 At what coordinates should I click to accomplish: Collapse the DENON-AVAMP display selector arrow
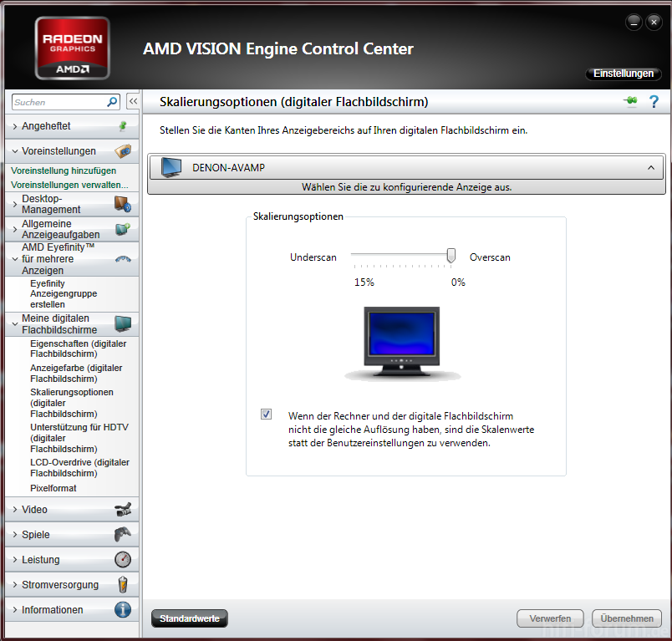[x=651, y=167]
